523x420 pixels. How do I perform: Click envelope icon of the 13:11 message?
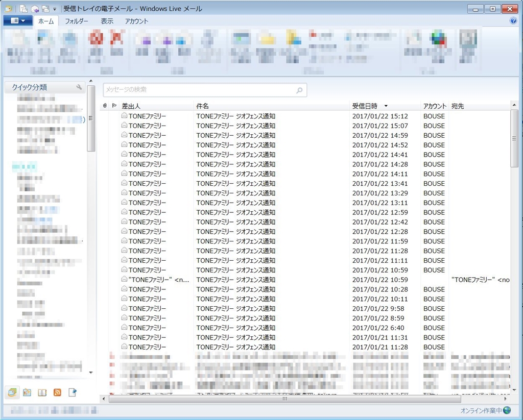pyautogui.click(x=124, y=202)
